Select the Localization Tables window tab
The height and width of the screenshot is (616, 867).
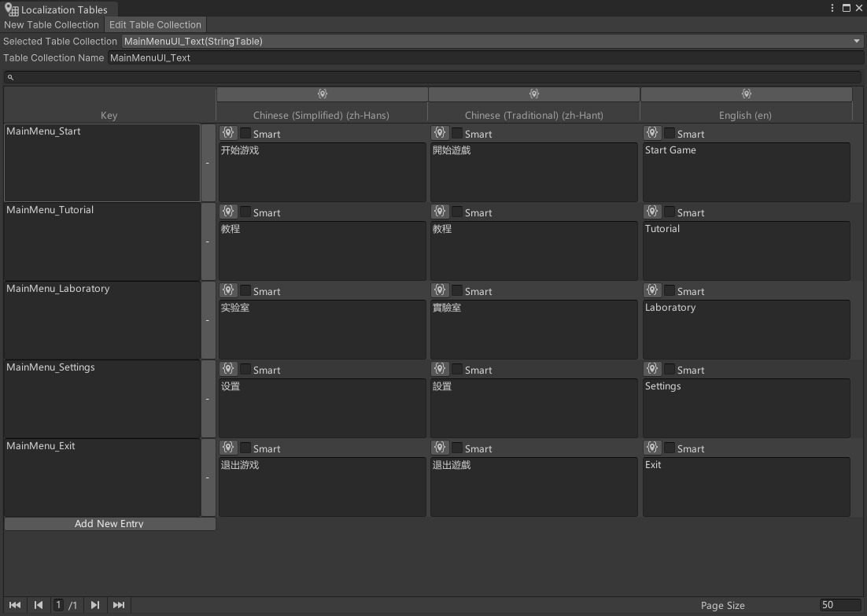point(57,9)
